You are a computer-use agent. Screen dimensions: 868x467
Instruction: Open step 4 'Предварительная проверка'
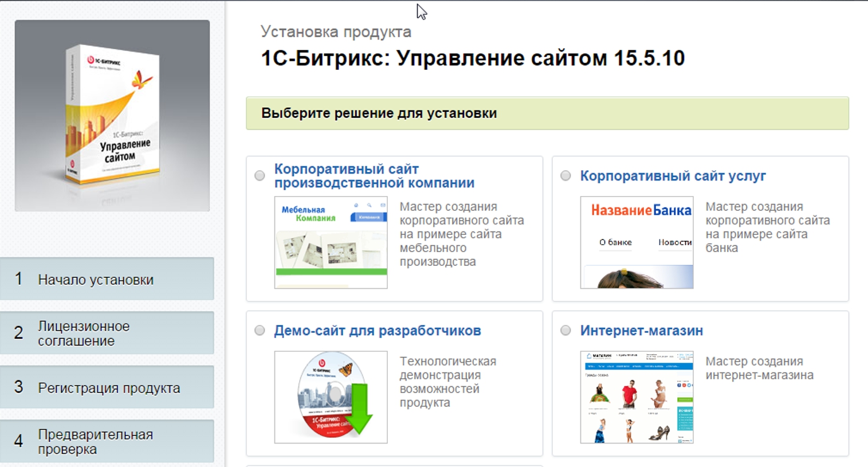pyautogui.click(x=107, y=441)
